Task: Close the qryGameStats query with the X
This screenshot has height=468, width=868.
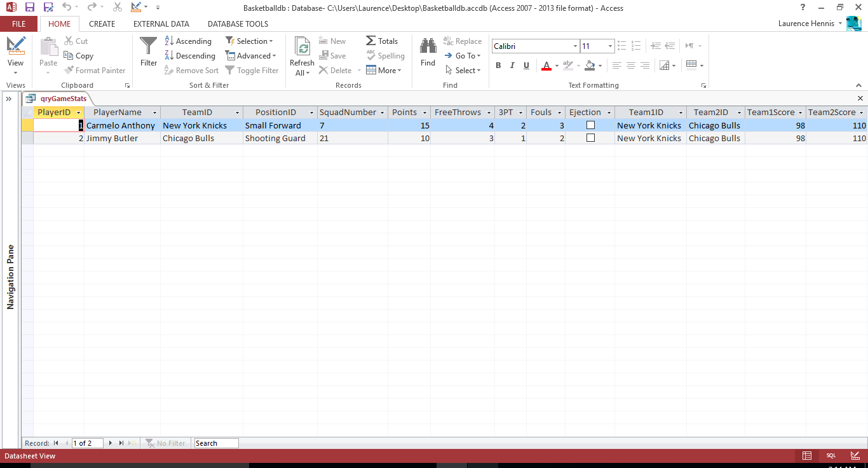Action: (860, 99)
